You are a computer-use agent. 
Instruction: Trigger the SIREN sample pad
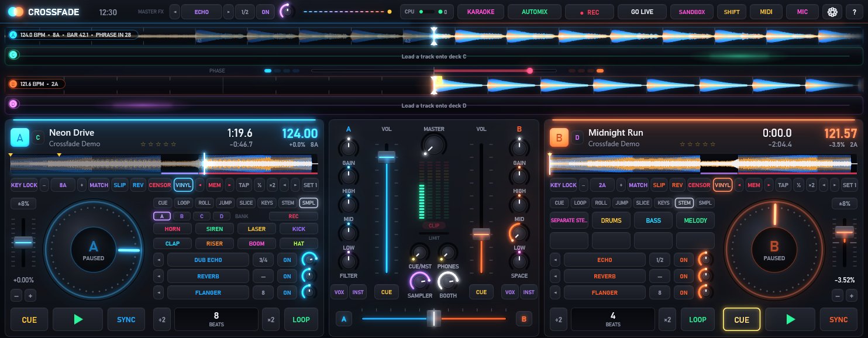click(214, 229)
